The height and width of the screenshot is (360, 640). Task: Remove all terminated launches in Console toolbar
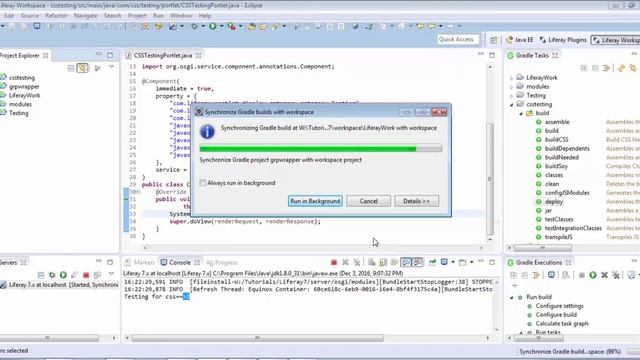point(357,262)
